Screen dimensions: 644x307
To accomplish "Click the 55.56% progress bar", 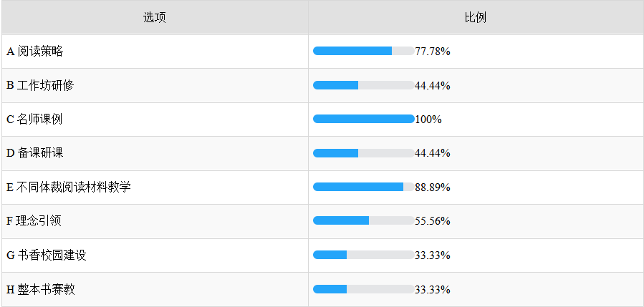I will point(363,221).
